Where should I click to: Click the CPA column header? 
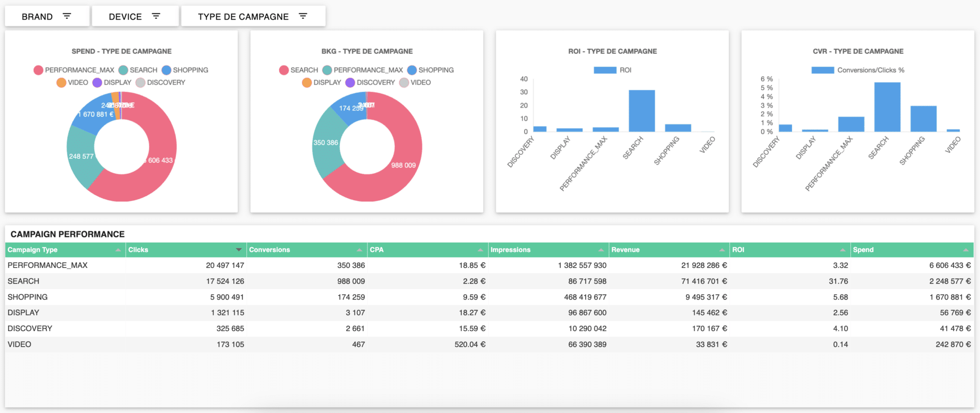[x=427, y=250]
